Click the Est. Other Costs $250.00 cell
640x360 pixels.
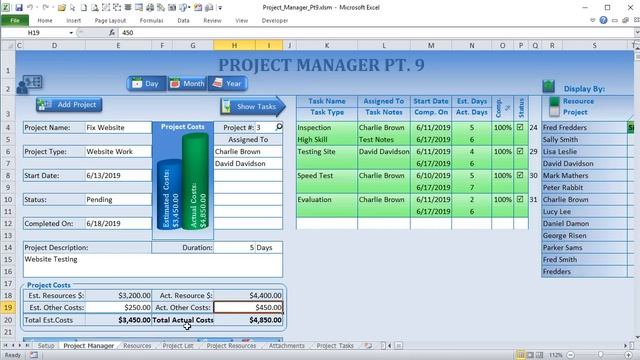(118, 307)
